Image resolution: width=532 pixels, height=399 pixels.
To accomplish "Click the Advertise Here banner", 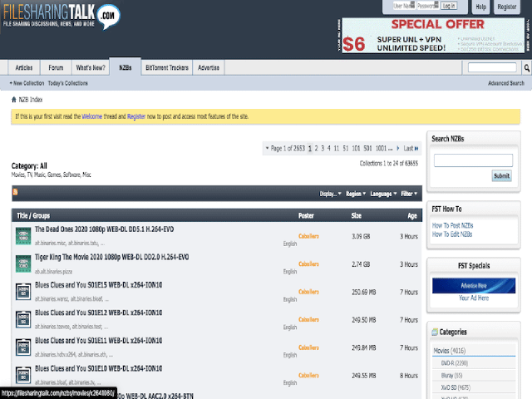I will pyautogui.click(x=474, y=286).
